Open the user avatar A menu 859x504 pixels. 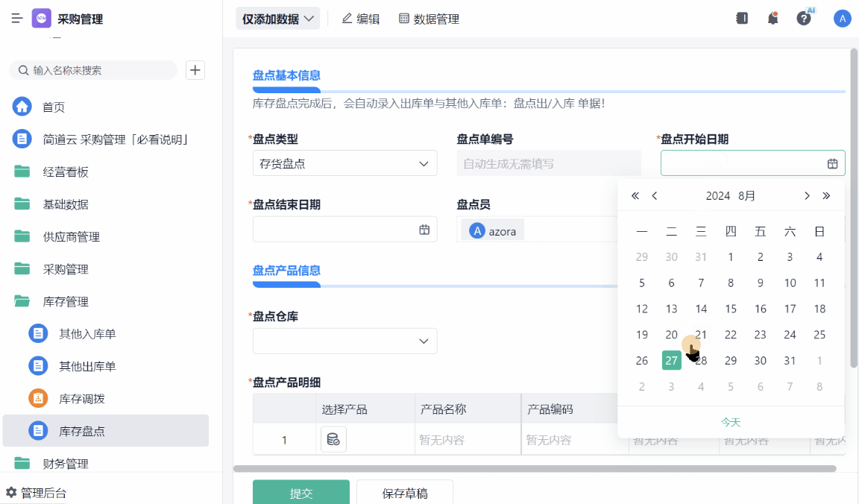[x=842, y=19]
